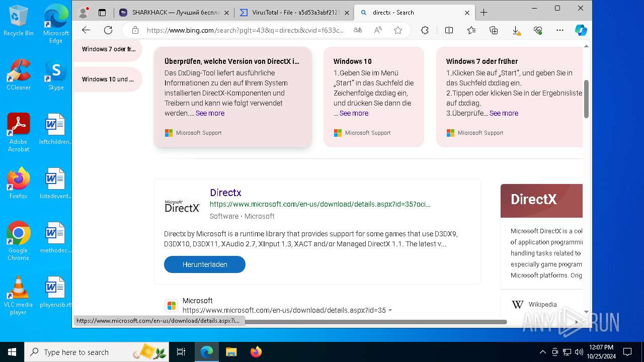Viewport: 644px width, 362px height.
Task: Open 'See more' in Überprüfen card
Action: 210,113
